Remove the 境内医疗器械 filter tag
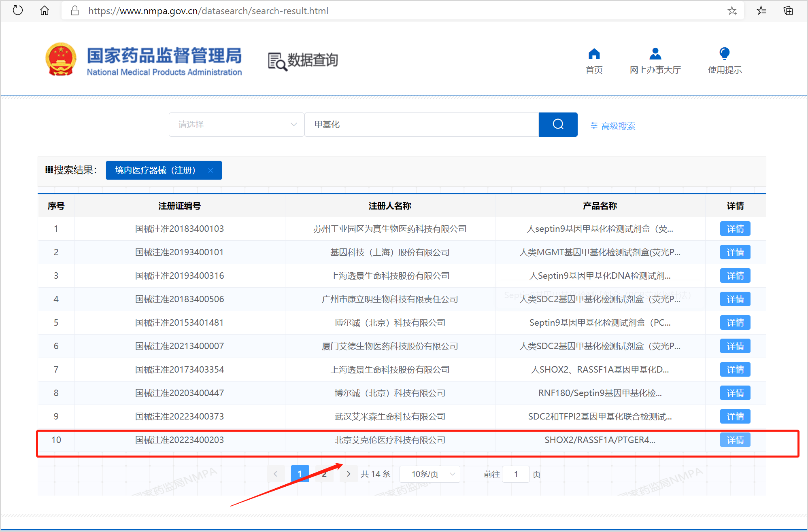Viewport: 808px width, 532px height. coord(211,170)
